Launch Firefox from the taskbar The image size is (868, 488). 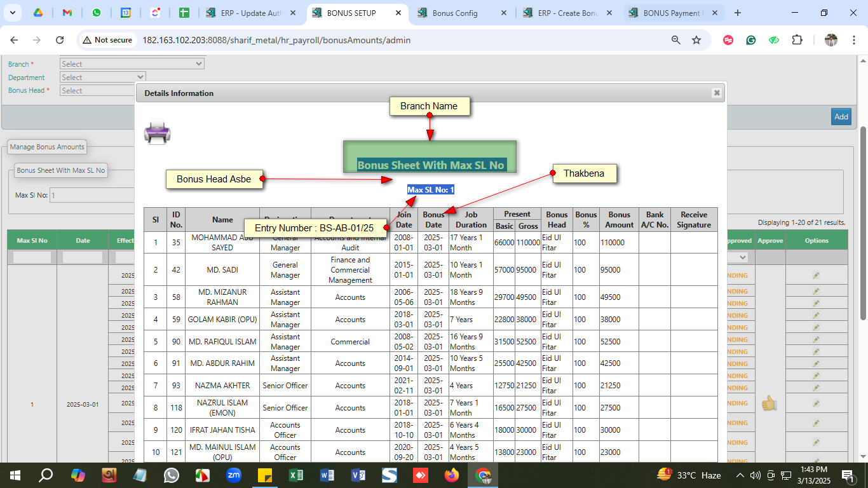pyautogui.click(x=452, y=475)
